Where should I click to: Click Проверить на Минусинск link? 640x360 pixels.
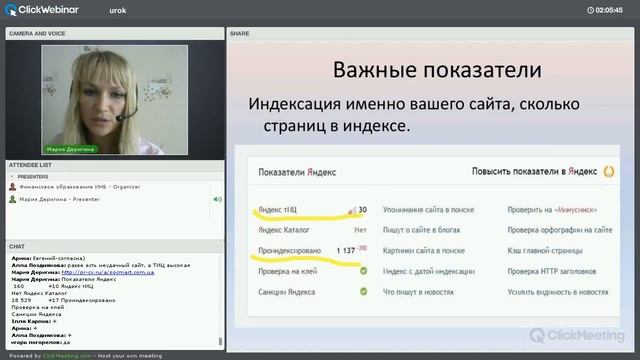(x=552, y=210)
